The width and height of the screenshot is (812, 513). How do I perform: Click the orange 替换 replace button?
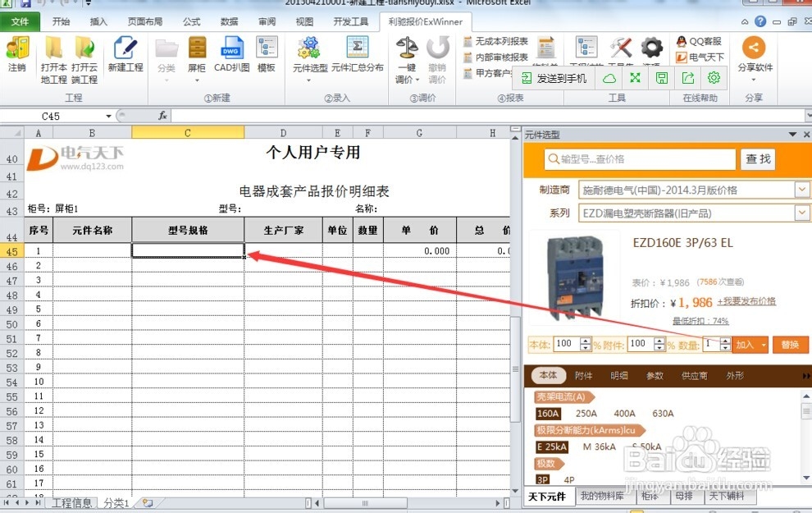point(790,345)
